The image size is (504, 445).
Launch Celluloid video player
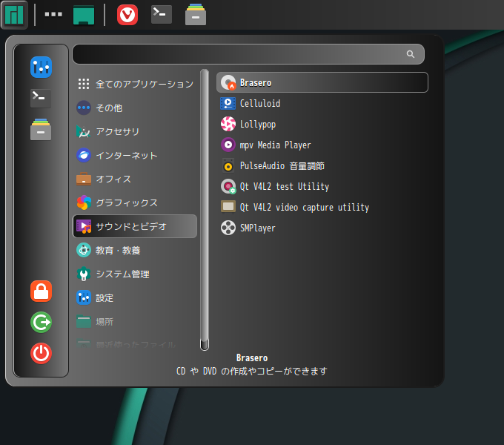coord(322,103)
